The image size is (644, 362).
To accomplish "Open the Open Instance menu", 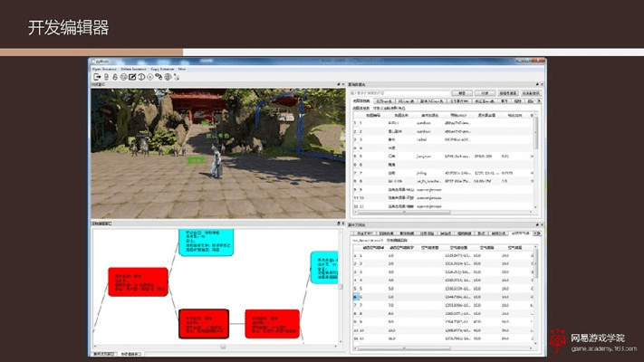I will 104,69.
